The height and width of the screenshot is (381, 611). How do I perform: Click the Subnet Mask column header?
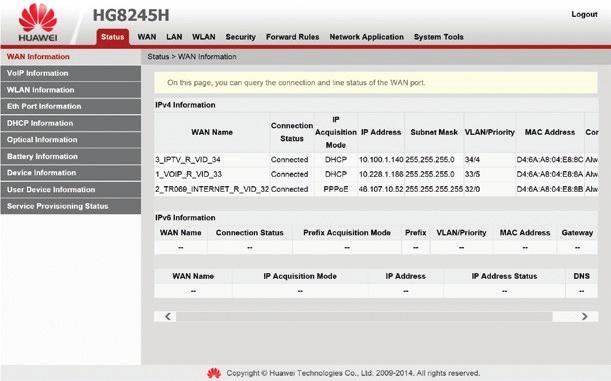tap(434, 132)
